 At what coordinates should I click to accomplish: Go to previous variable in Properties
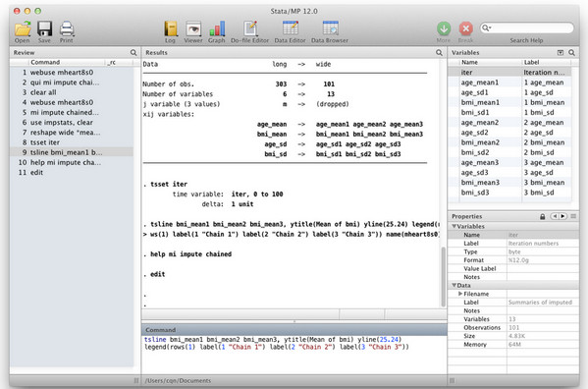(555, 216)
